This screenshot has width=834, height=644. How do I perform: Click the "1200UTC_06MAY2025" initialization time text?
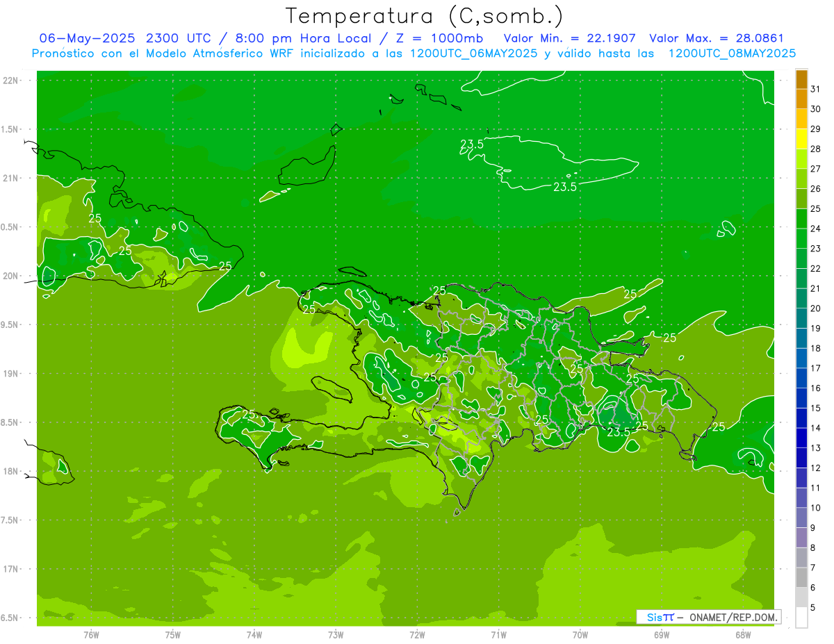tap(473, 53)
